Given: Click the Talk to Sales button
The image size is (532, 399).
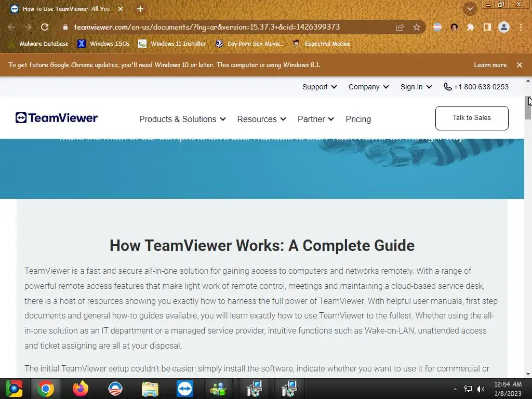Looking at the screenshot, I should coord(472,118).
